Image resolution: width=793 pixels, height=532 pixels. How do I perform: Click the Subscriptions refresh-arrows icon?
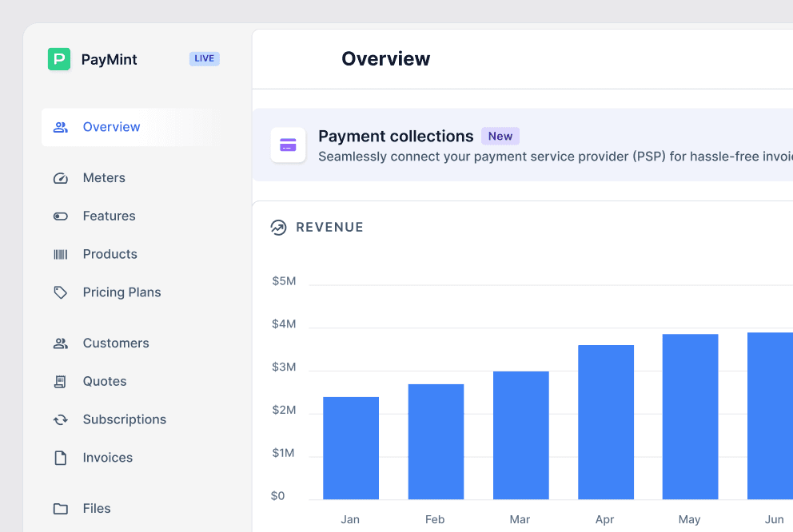pos(61,420)
